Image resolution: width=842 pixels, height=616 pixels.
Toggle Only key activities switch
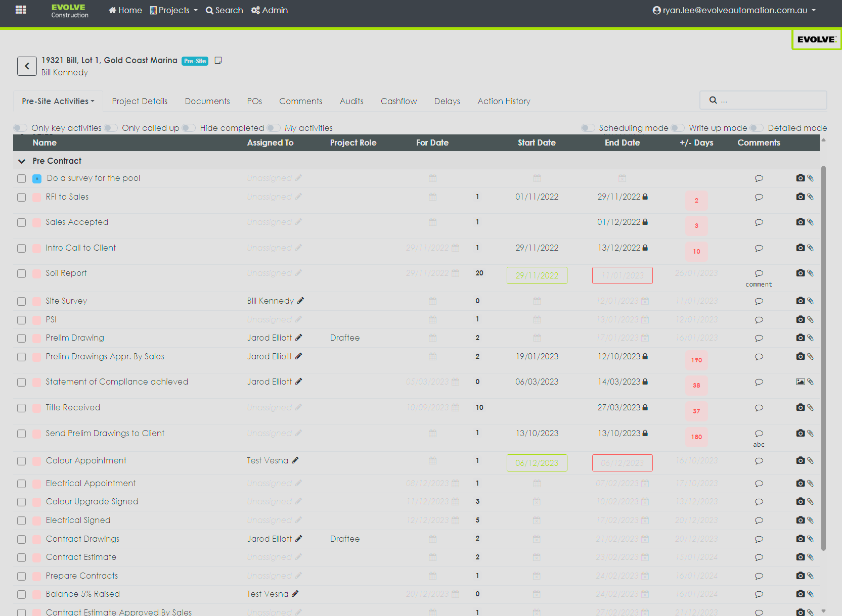[20, 128]
